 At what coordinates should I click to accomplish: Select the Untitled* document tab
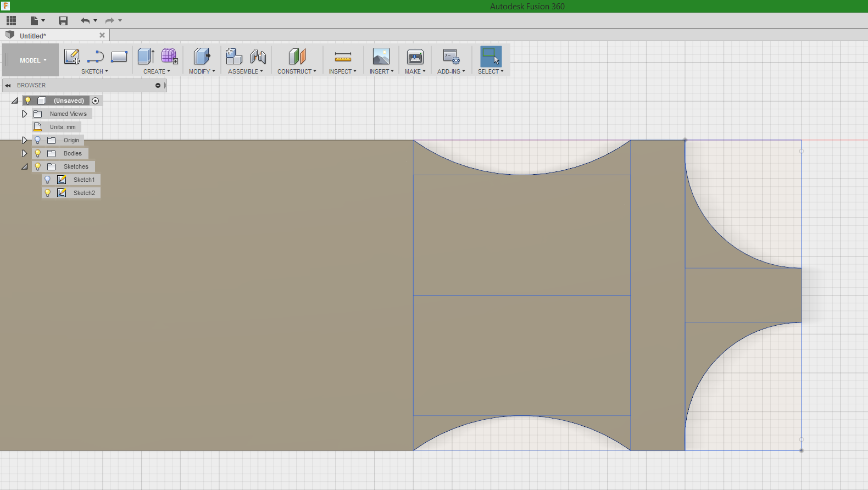coord(55,36)
